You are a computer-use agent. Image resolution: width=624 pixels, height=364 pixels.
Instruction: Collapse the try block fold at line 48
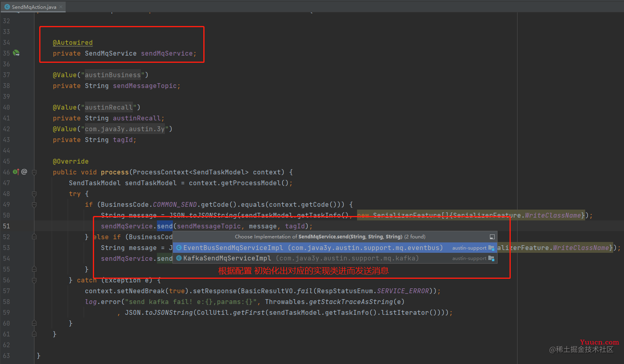(x=34, y=194)
